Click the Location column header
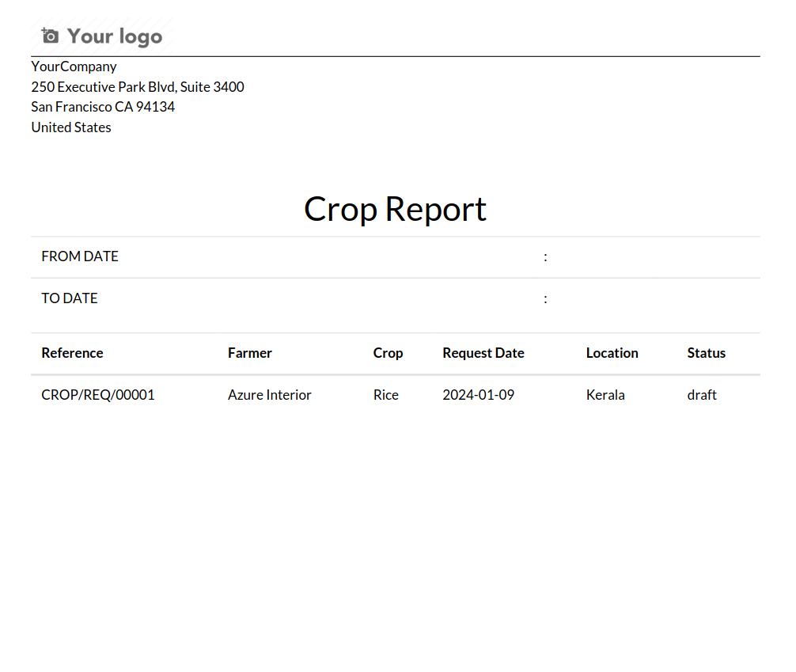The height and width of the screenshot is (672, 796). point(612,353)
